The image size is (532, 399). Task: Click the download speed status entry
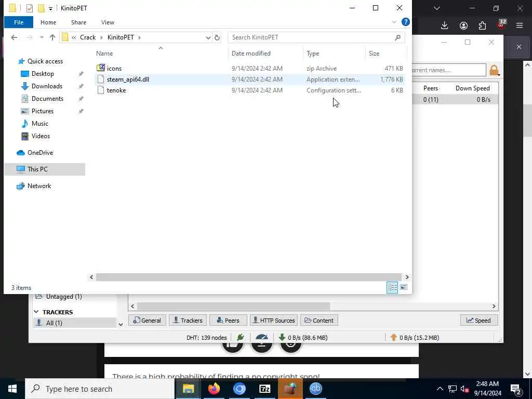[x=303, y=338]
